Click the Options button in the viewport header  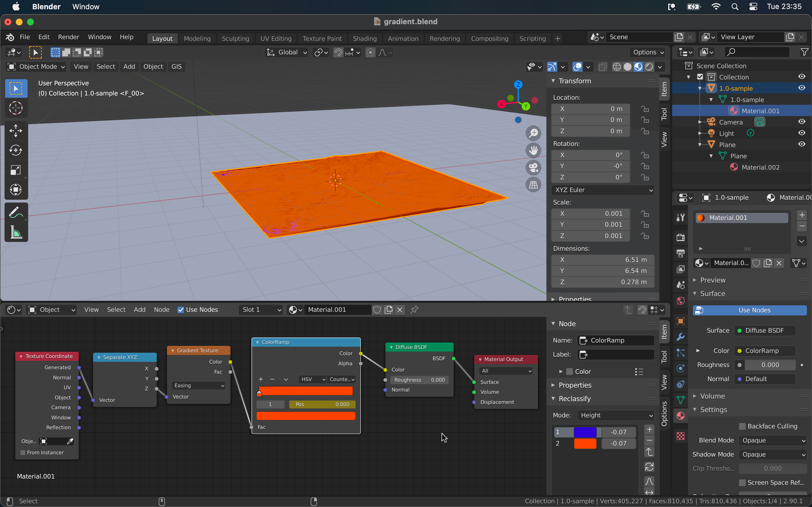pyautogui.click(x=648, y=52)
